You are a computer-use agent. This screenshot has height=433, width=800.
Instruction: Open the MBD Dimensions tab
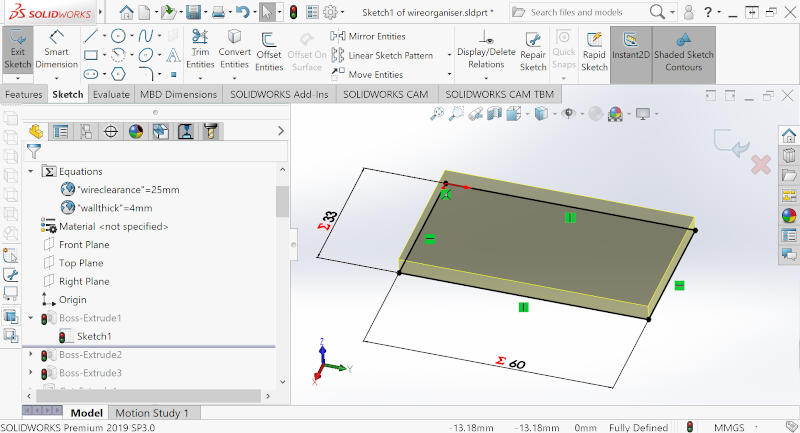pyautogui.click(x=179, y=94)
